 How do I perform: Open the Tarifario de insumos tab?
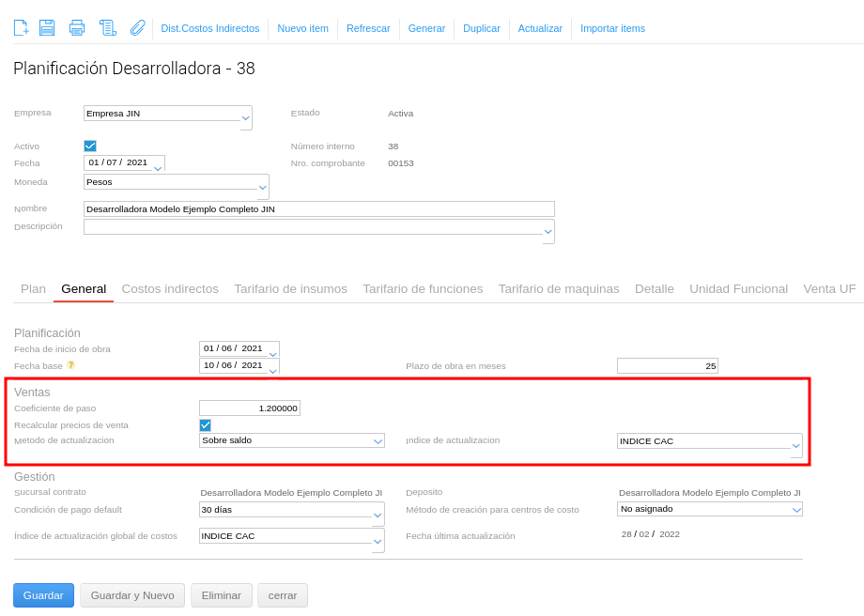290,289
